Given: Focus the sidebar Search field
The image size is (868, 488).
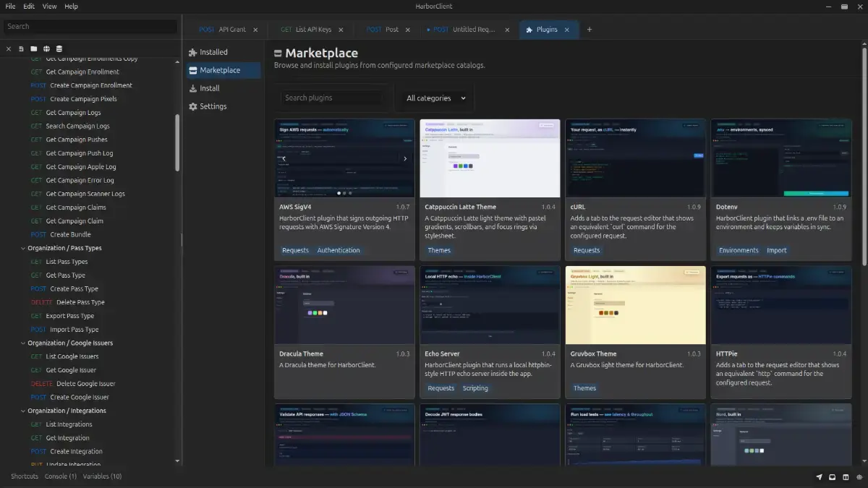Looking at the screenshot, I should 90,26.
